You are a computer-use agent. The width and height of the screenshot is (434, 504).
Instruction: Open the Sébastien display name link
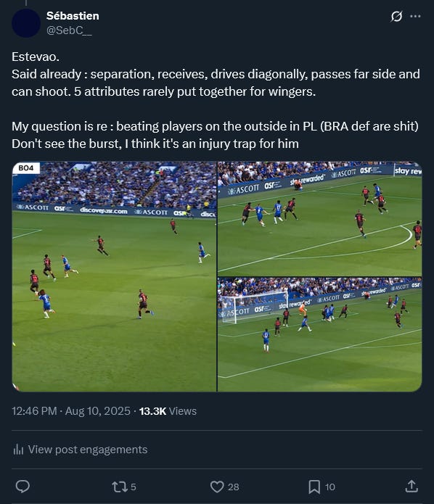point(73,16)
